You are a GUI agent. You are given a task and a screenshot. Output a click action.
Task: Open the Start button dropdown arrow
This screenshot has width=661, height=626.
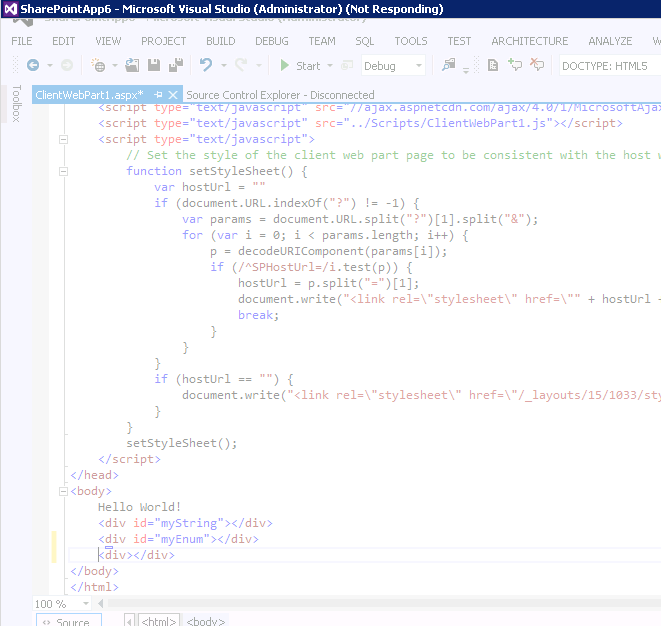(x=330, y=66)
